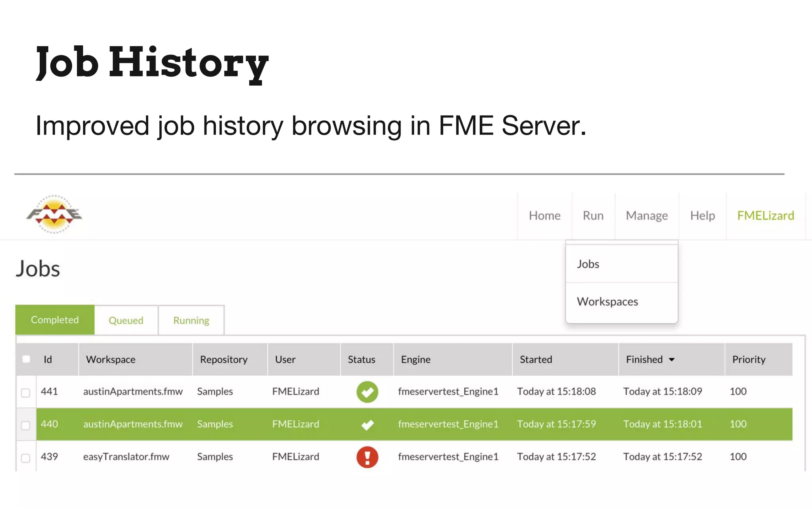Click started time 15:17:52 for job 439
812x508 pixels.
click(x=556, y=456)
